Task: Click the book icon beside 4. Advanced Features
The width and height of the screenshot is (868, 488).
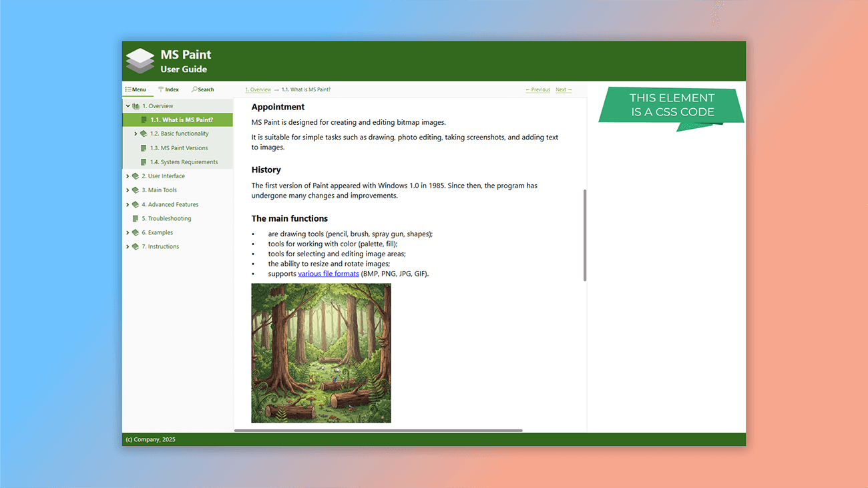Action: point(136,204)
